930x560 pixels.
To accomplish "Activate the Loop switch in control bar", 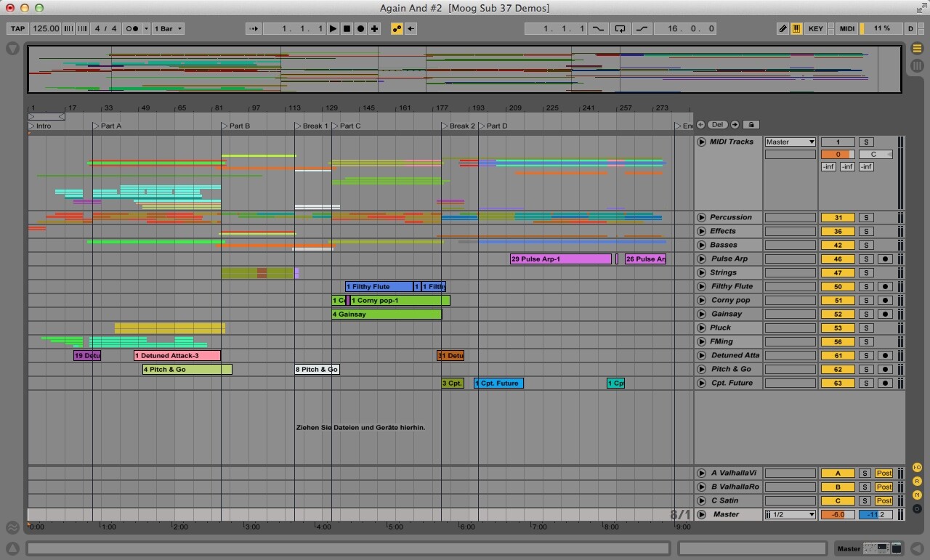I will pyautogui.click(x=620, y=29).
